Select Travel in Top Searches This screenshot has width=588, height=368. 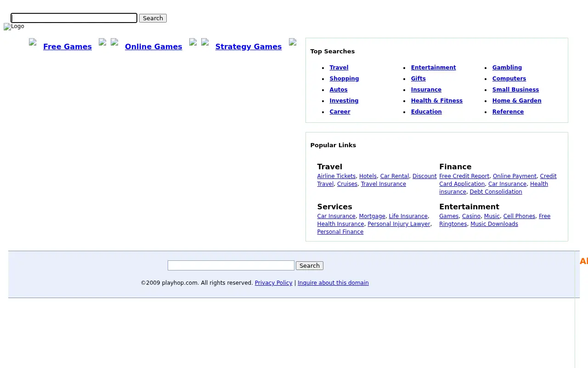coord(339,68)
